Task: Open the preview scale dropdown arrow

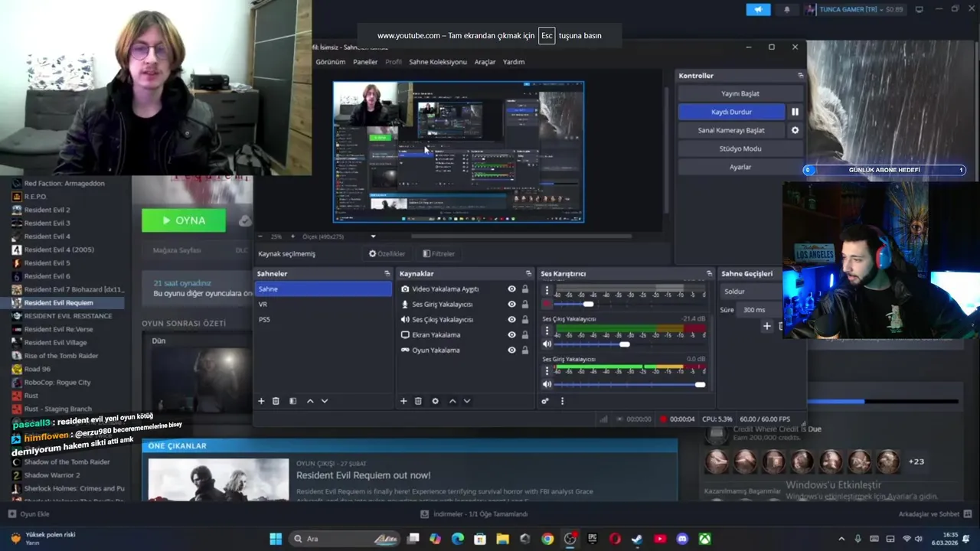Action: click(x=373, y=236)
